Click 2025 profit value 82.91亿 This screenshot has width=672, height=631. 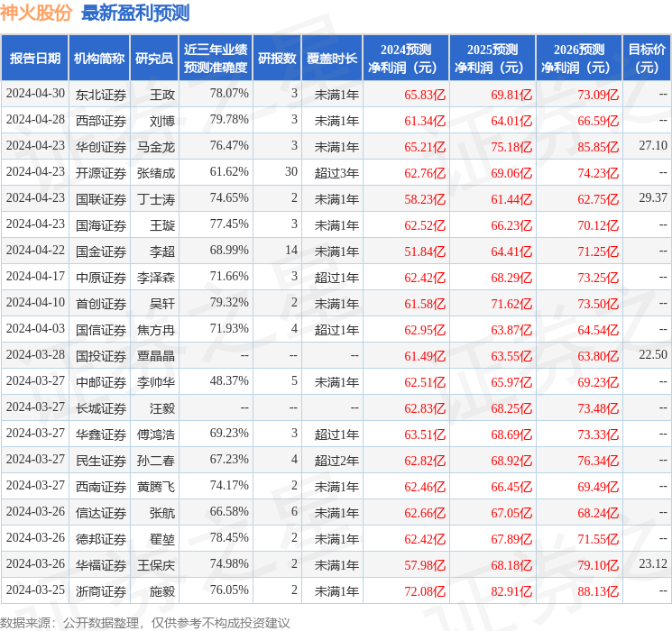[x=511, y=591]
